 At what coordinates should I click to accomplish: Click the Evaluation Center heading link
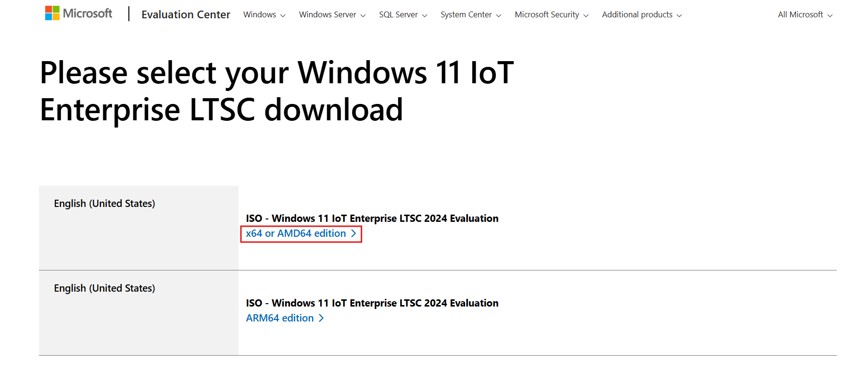click(x=186, y=15)
